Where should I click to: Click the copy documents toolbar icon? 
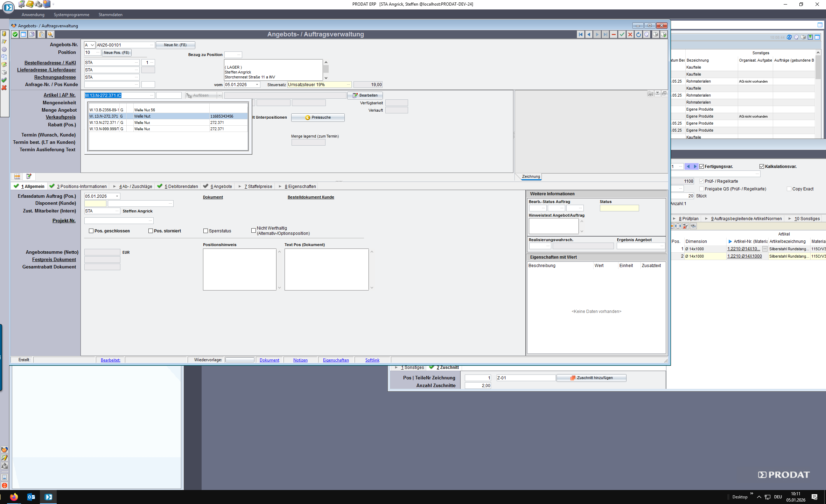tap(32, 34)
